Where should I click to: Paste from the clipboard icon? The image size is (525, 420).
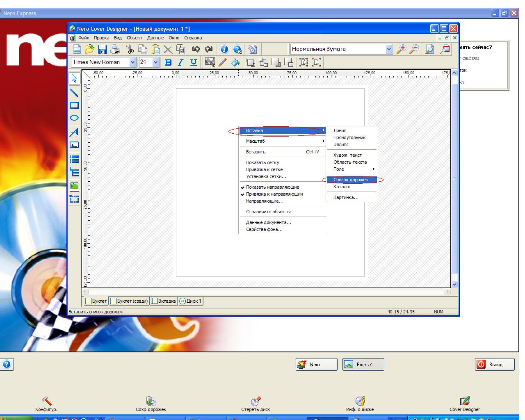pos(155,49)
